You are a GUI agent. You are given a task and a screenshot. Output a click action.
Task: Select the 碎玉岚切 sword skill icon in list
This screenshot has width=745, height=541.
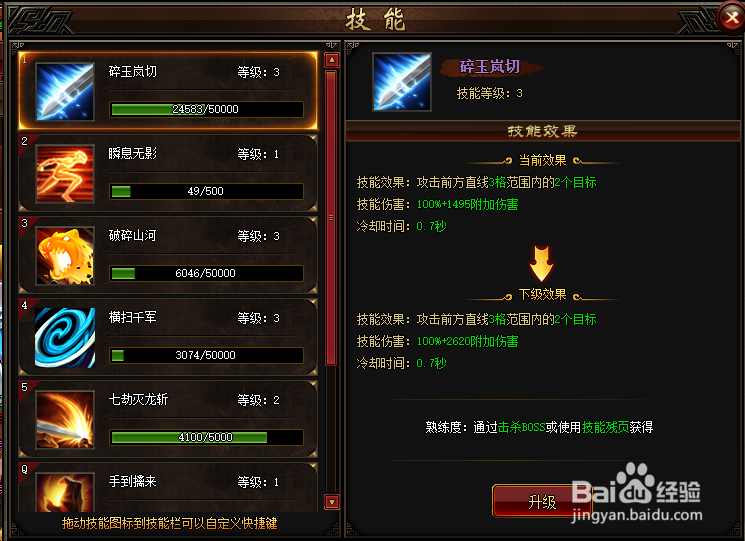[65, 92]
